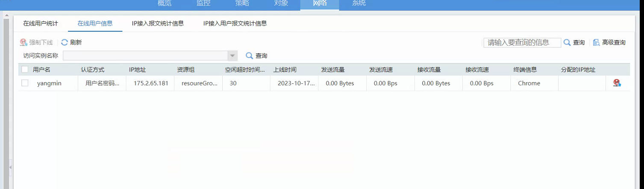Viewport: 644px width, 189px height.
Task: Switch to 在线用户统计 tab
Action: (41, 23)
